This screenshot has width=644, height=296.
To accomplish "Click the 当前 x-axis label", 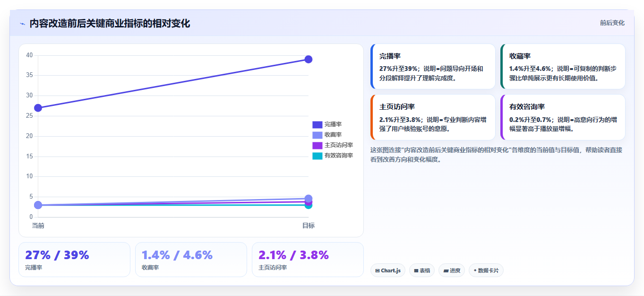I will click(x=38, y=226).
